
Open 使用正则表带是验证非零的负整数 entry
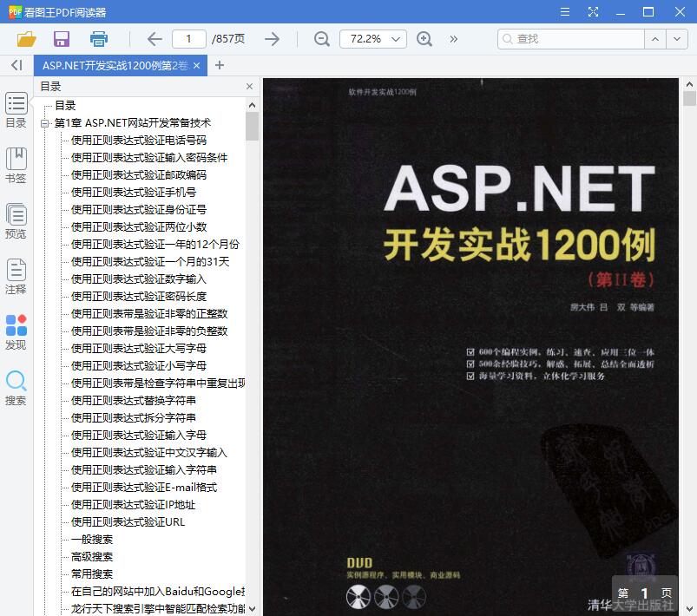point(149,331)
